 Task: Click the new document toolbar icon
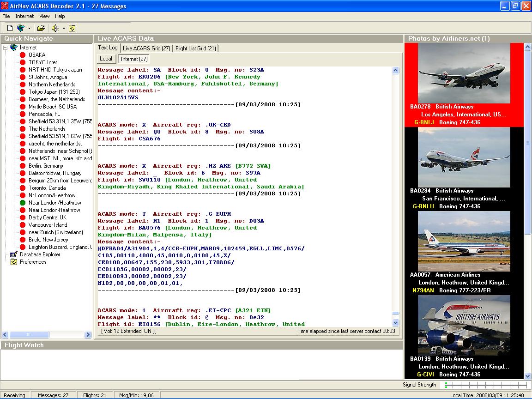(10, 28)
